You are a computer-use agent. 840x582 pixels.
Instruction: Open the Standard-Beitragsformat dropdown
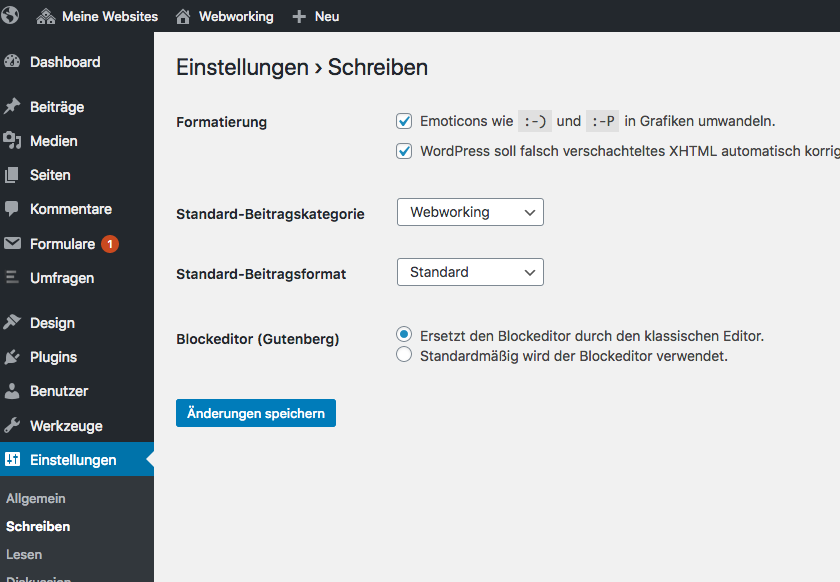pyautogui.click(x=470, y=272)
